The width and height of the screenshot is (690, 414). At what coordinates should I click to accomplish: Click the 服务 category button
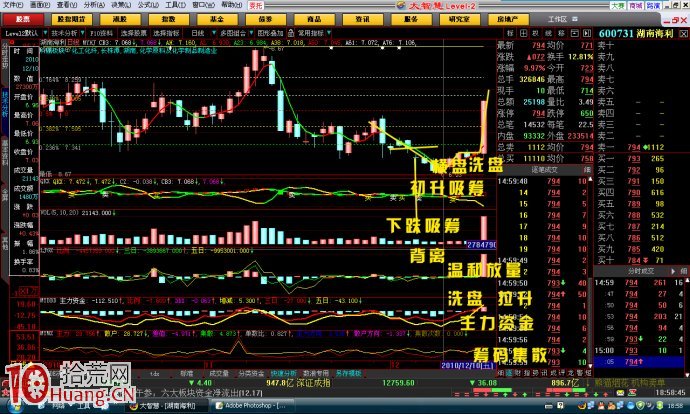(411, 19)
